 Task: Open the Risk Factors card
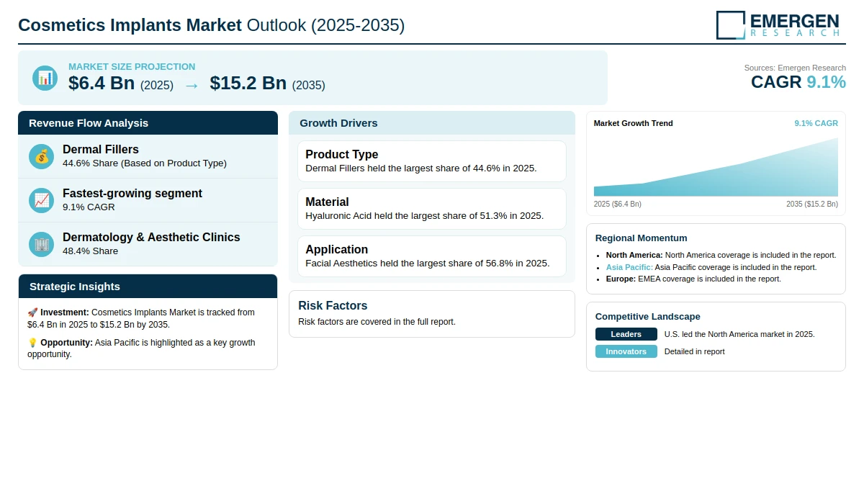point(432,314)
